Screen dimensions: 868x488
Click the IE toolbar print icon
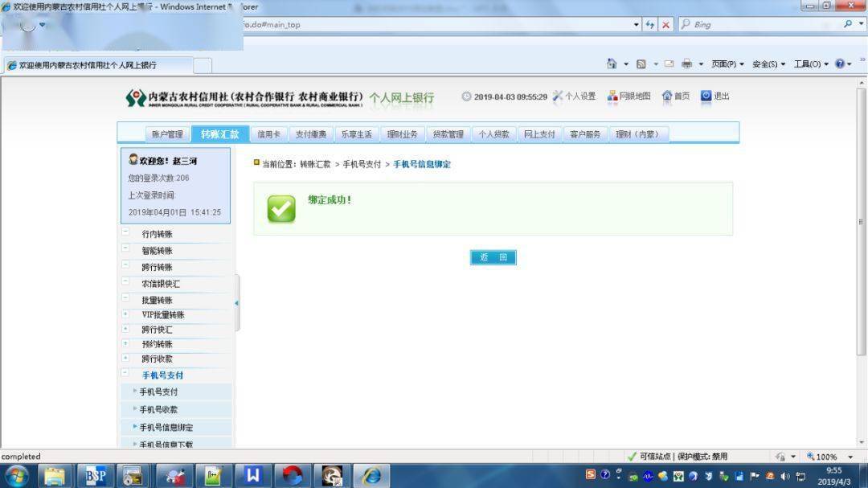[687, 64]
